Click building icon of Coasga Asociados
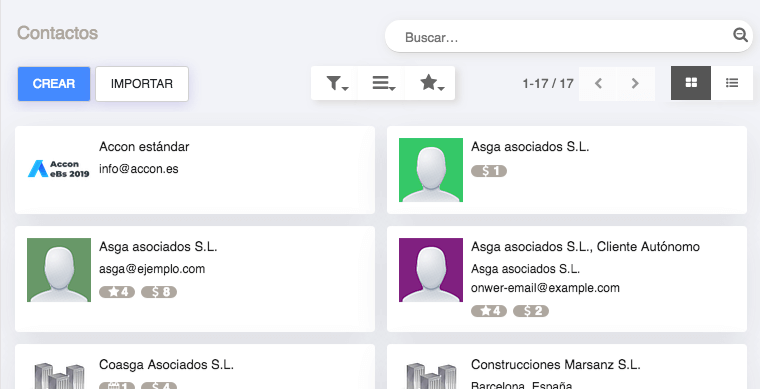760x389 pixels. [59, 376]
